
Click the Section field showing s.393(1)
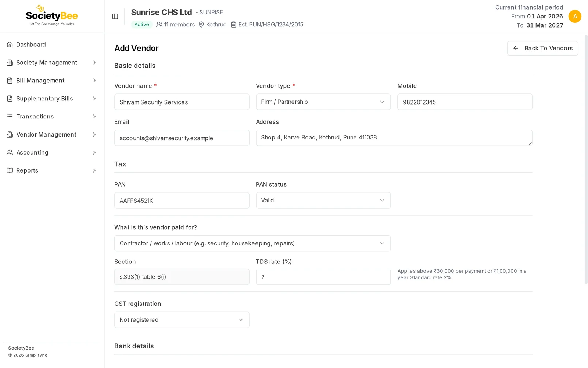coord(182,277)
